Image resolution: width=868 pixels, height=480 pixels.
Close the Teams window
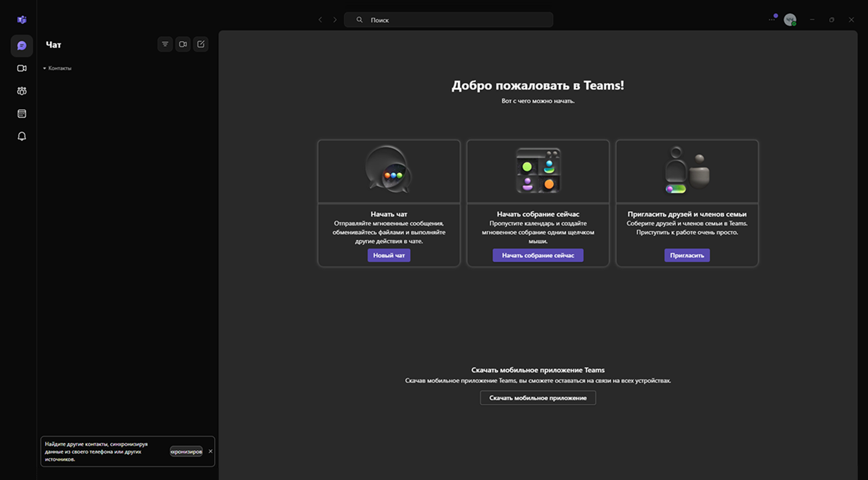point(851,19)
